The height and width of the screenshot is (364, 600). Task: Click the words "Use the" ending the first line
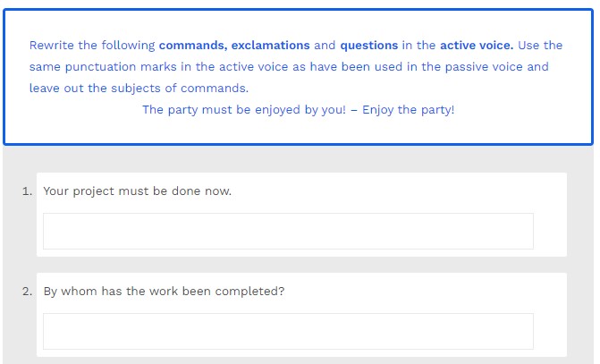point(540,45)
